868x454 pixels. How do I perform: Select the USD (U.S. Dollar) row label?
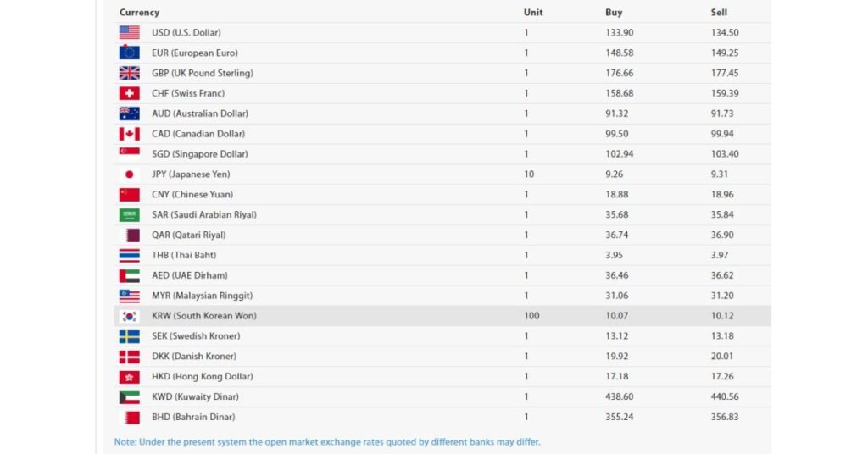click(186, 33)
